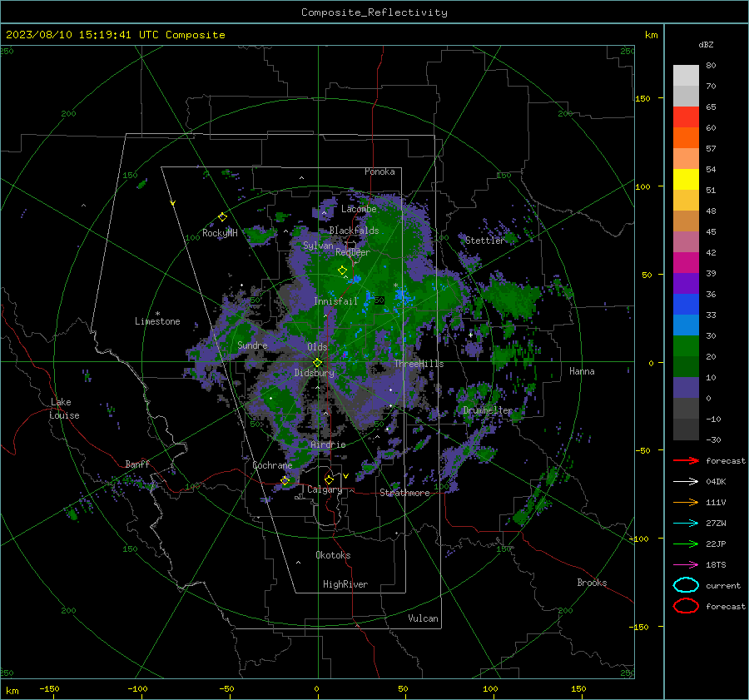749x700 pixels.
Task: Click the orange 57 dBZ color swatch
Action: point(686,137)
